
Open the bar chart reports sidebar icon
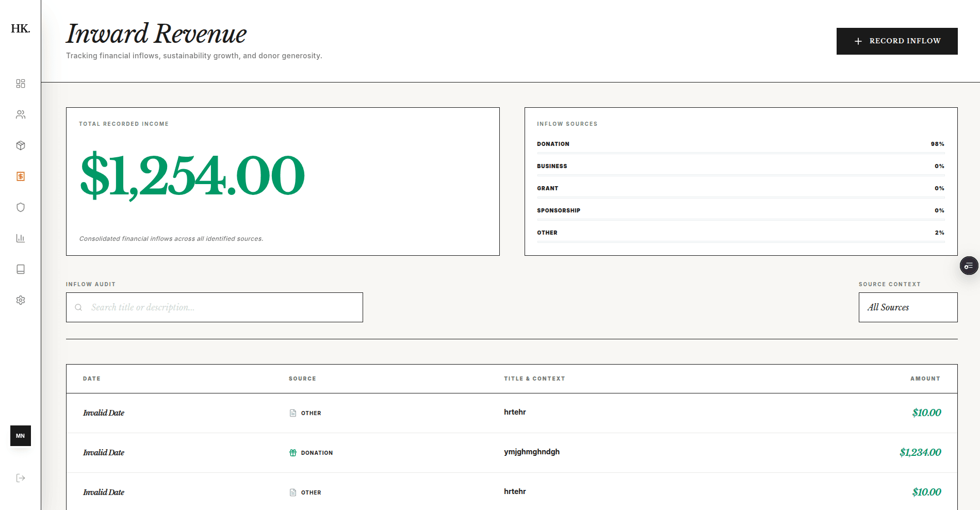pyautogui.click(x=21, y=238)
